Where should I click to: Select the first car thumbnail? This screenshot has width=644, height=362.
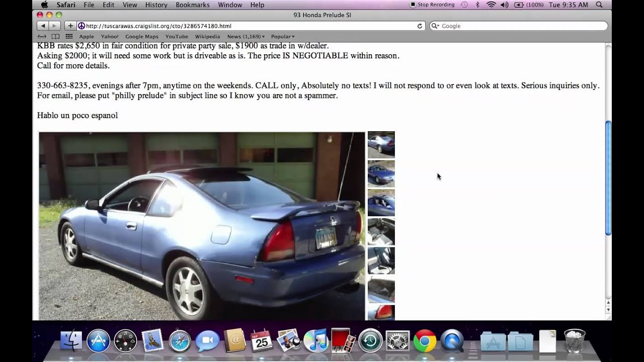(x=381, y=145)
